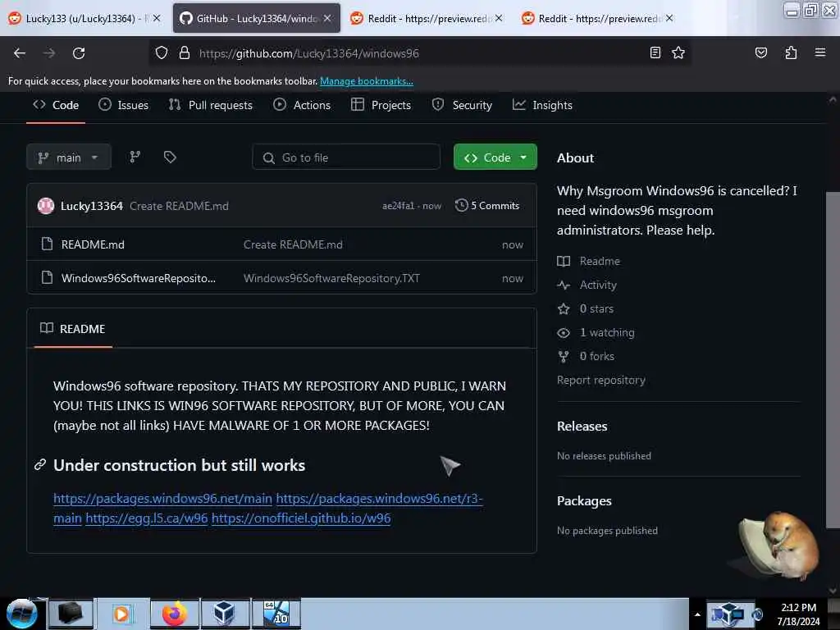This screenshot has width=840, height=630.
Task: Open the Issues tab
Action: coord(124,105)
